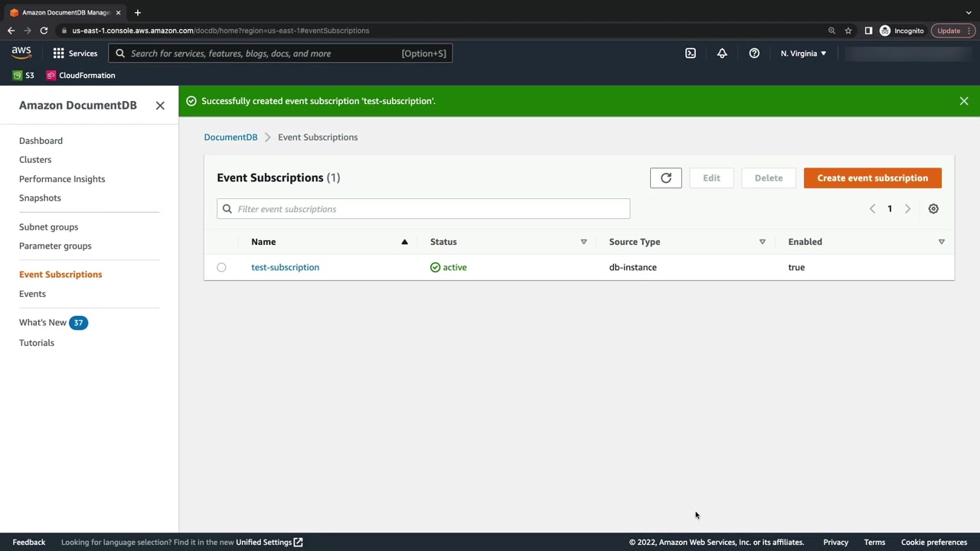Select Event Subscriptions in the sidebar
980x551 pixels.
coord(60,275)
